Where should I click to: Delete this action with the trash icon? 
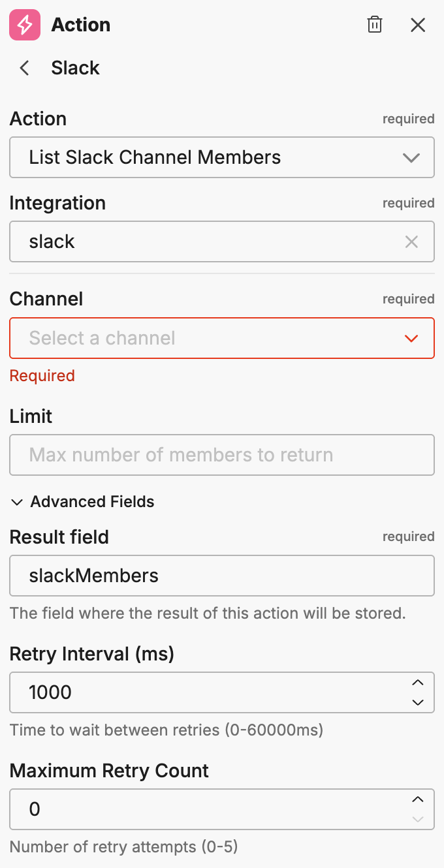375,25
